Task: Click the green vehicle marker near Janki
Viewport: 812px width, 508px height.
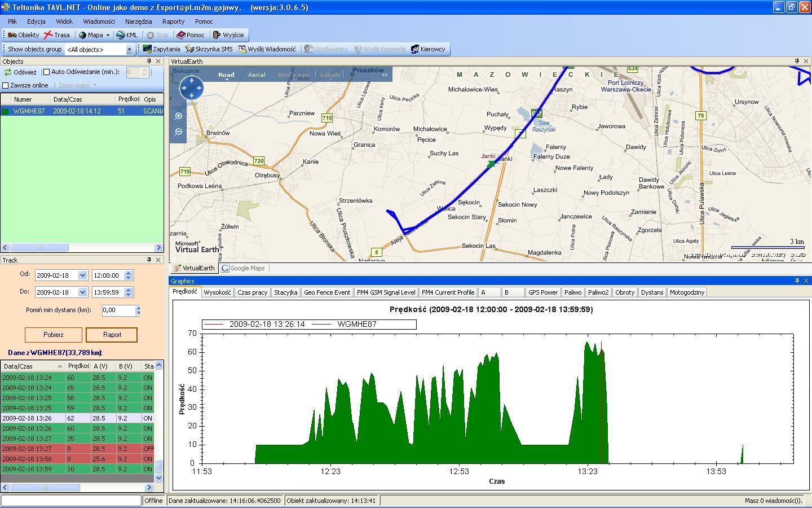Action: point(491,164)
